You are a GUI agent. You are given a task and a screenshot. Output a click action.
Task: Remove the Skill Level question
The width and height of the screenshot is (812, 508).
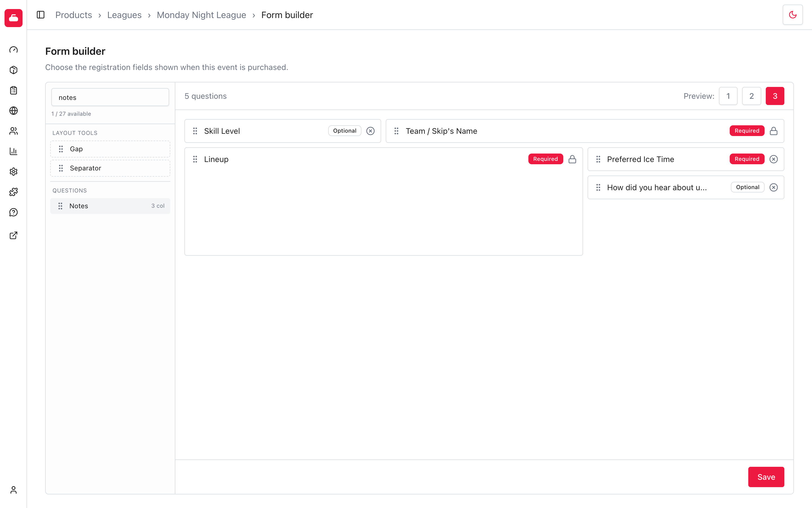coord(370,131)
